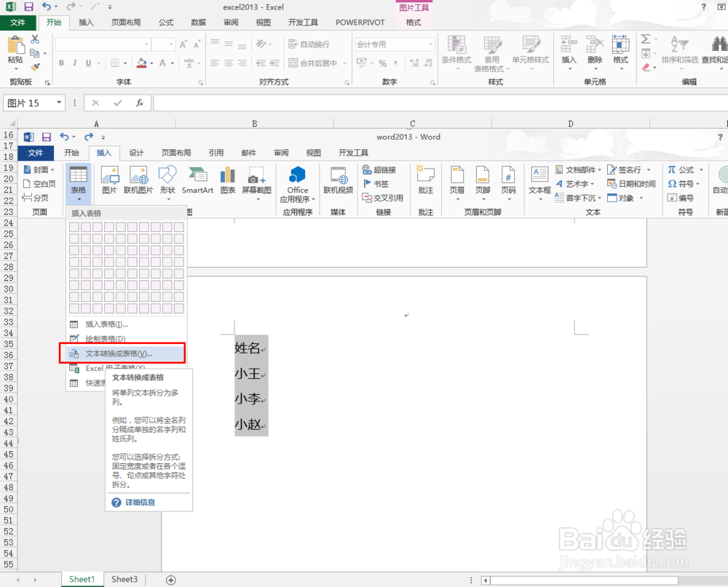Open Excel 公式 ribbon tab
The image size is (728, 587).
click(166, 23)
